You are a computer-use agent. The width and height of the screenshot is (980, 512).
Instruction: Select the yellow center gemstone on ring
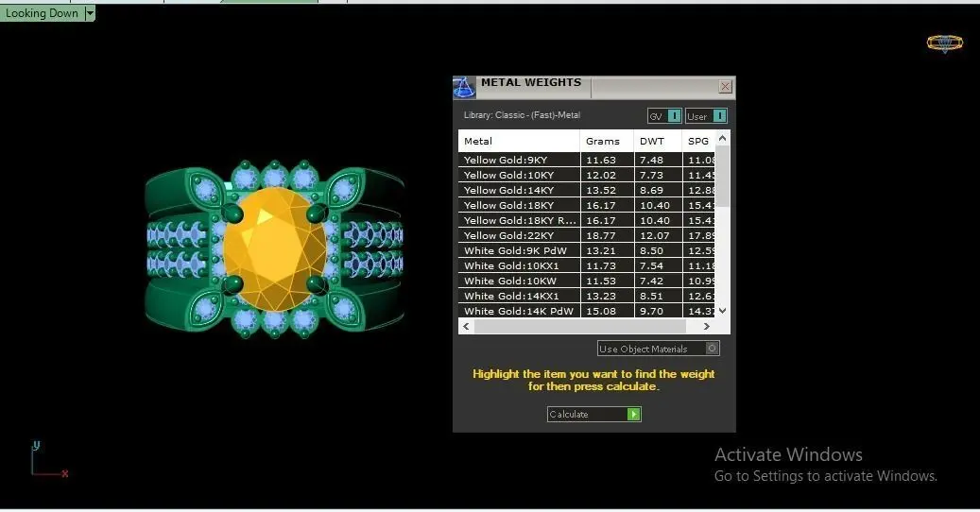pyautogui.click(x=275, y=249)
